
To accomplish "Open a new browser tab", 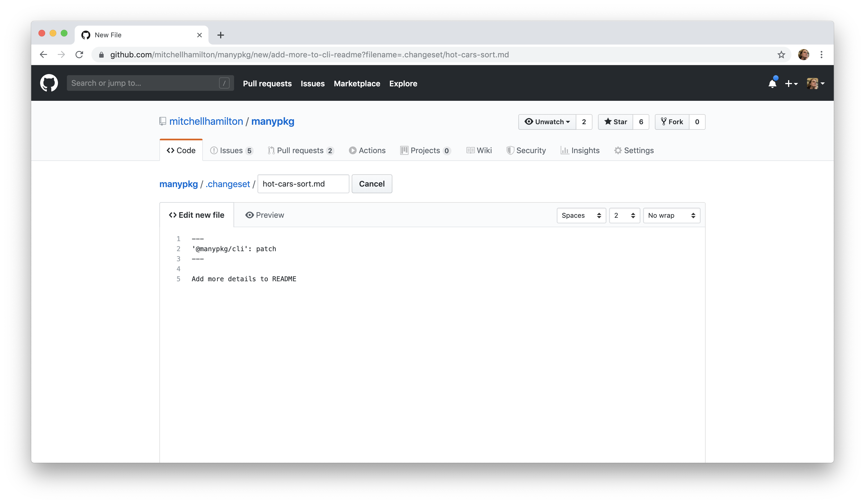I will (x=221, y=35).
